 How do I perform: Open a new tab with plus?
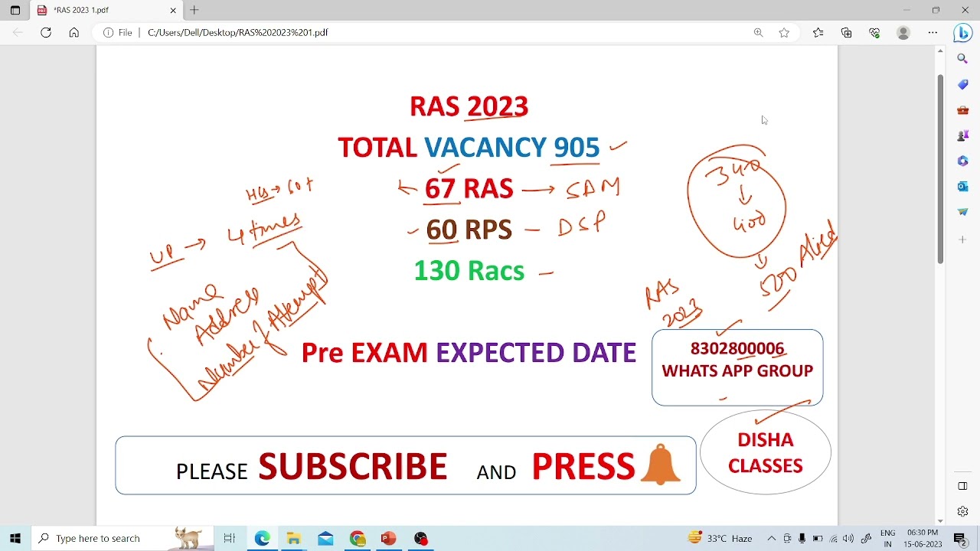click(194, 10)
